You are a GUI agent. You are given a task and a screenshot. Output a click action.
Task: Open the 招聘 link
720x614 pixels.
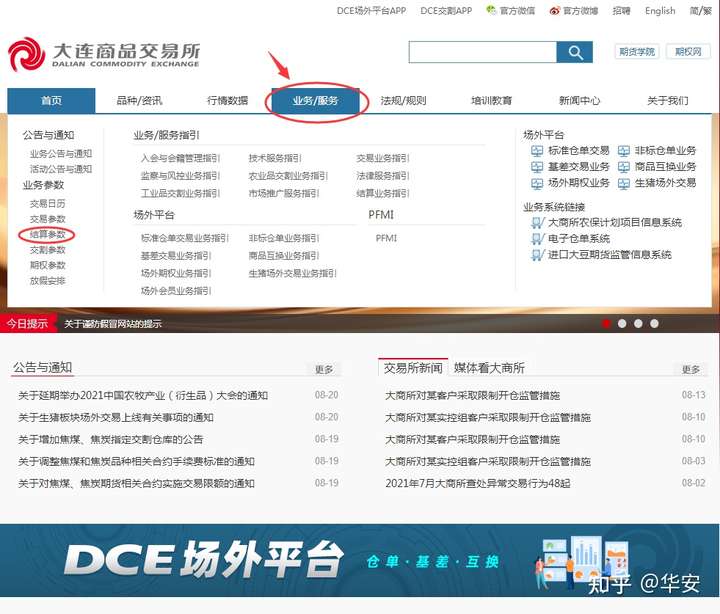(622, 11)
